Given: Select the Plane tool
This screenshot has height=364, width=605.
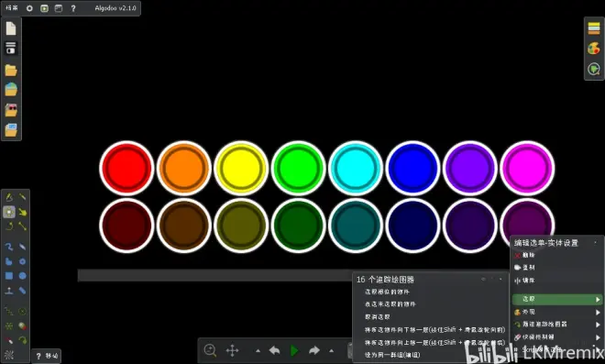Looking at the screenshot, I should click(9, 291).
